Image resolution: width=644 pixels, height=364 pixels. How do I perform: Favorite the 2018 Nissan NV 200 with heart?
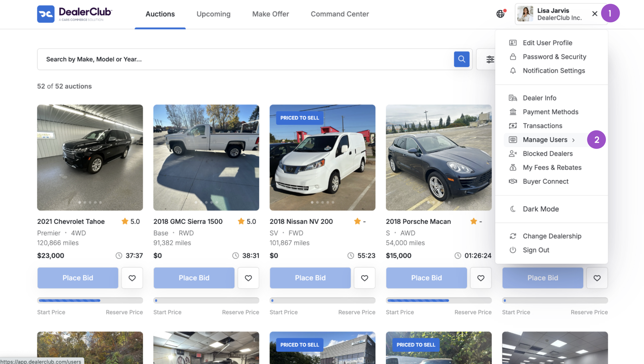click(365, 278)
